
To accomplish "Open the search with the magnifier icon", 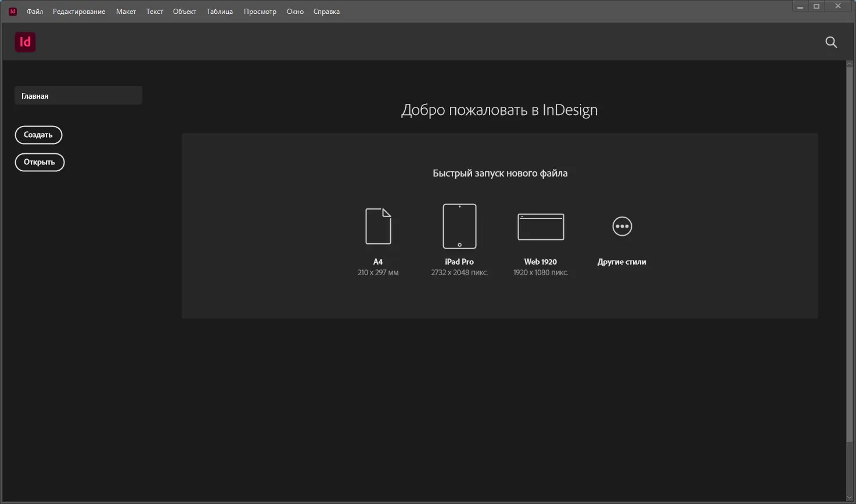I will (x=831, y=42).
